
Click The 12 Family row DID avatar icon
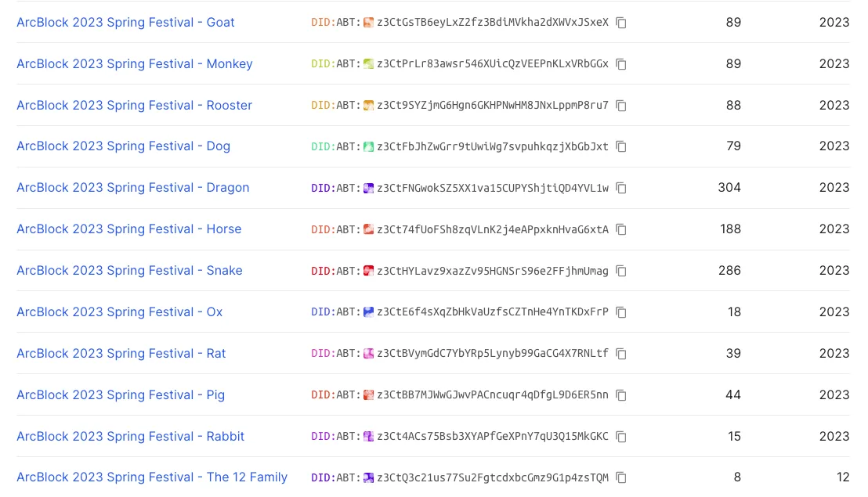[x=368, y=477]
